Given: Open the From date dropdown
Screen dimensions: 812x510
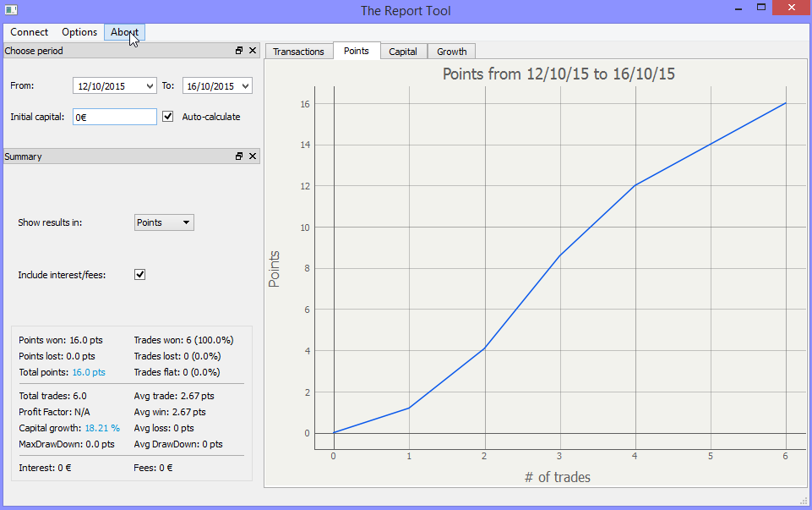Looking at the screenshot, I should pyautogui.click(x=150, y=86).
